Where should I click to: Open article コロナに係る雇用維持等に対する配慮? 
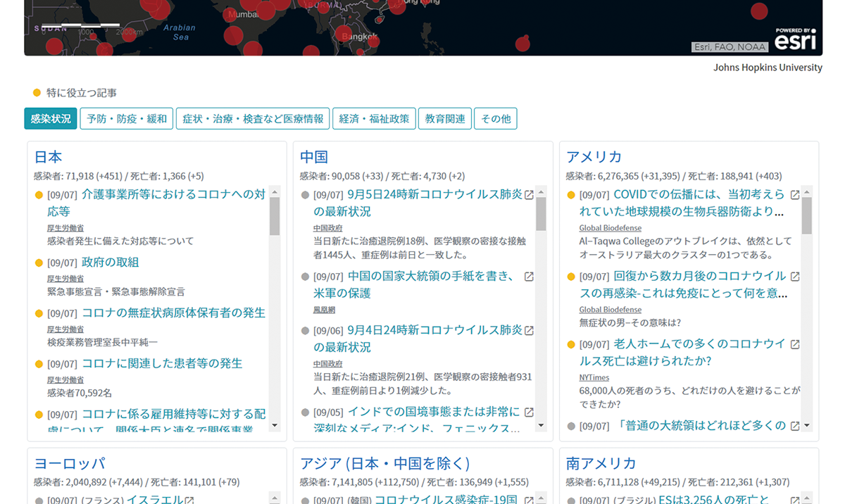[156, 421]
